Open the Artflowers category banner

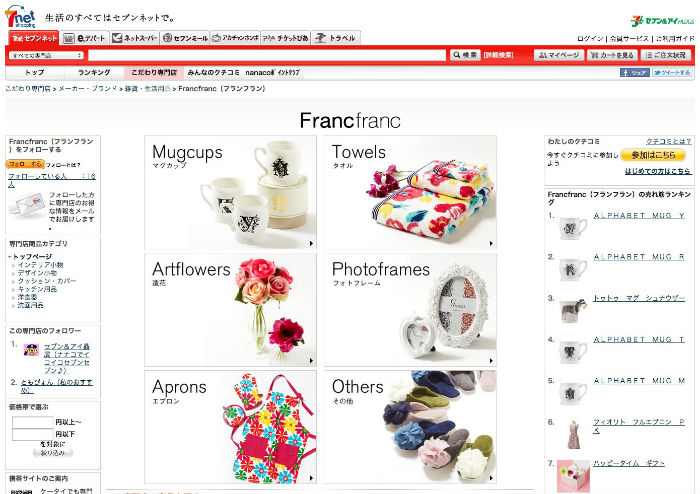click(230, 310)
